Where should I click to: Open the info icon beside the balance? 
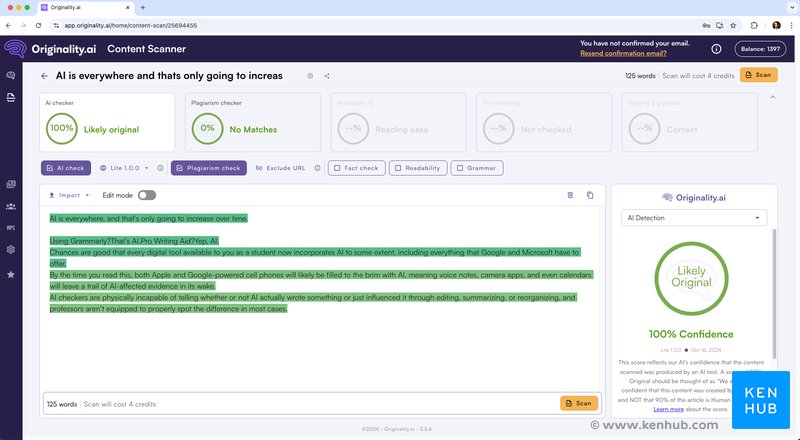[716, 49]
